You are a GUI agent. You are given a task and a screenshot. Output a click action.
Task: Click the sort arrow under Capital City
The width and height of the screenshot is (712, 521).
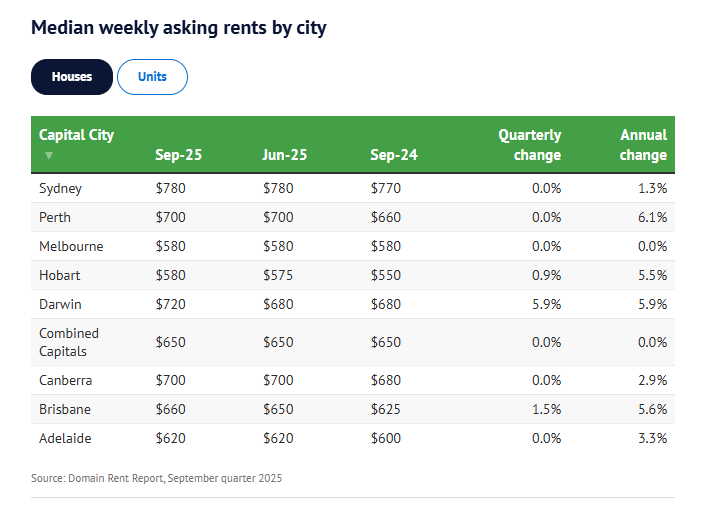[x=48, y=156]
